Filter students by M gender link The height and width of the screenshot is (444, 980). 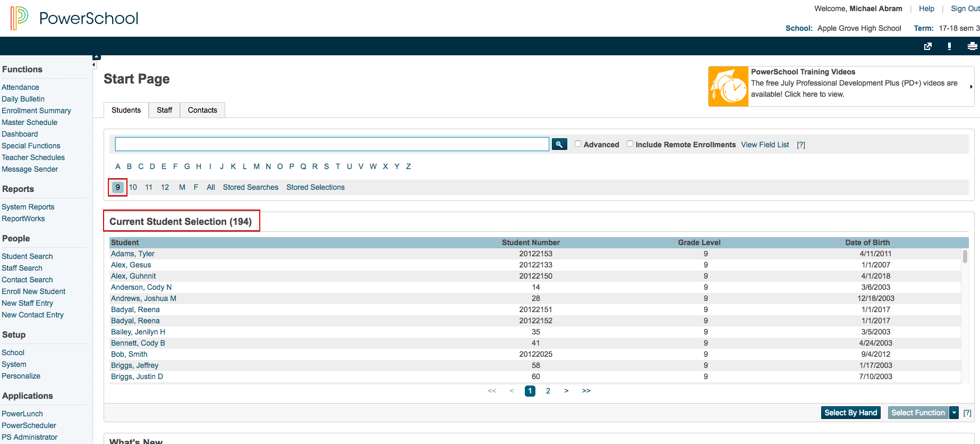pyautogui.click(x=182, y=187)
